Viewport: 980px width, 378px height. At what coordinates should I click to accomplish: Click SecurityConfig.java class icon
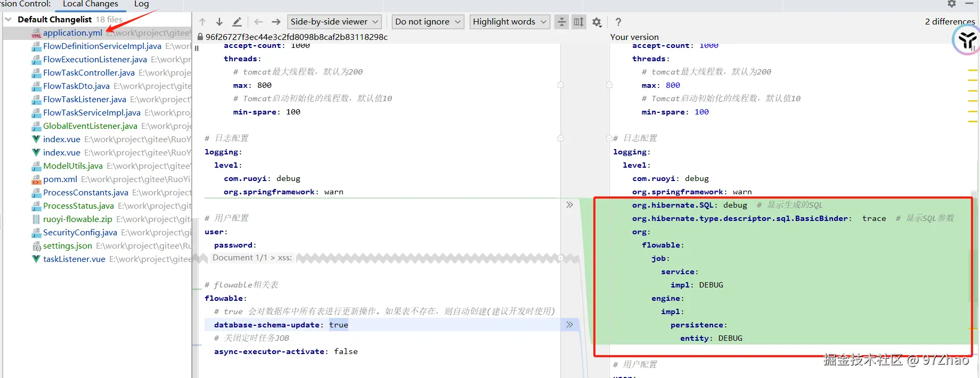36,233
